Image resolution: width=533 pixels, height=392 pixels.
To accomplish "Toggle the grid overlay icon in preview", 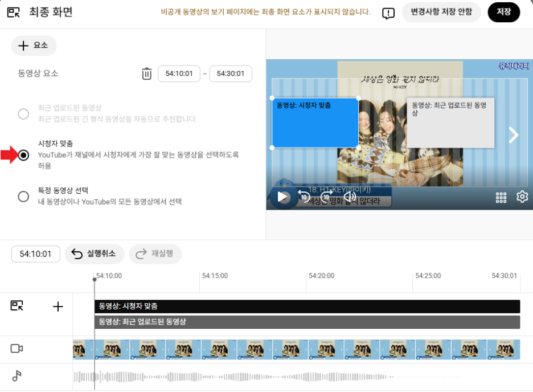I will (501, 198).
